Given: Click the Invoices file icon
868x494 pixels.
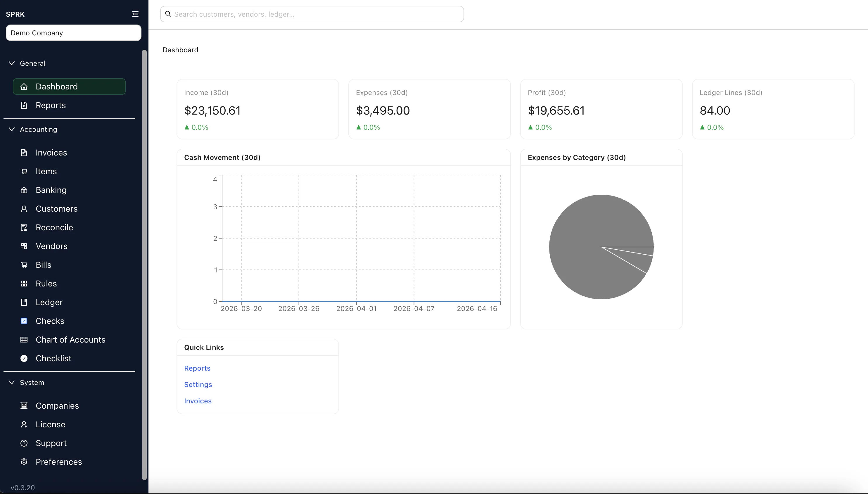Looking at the screenshot, I should coord(24,153).
